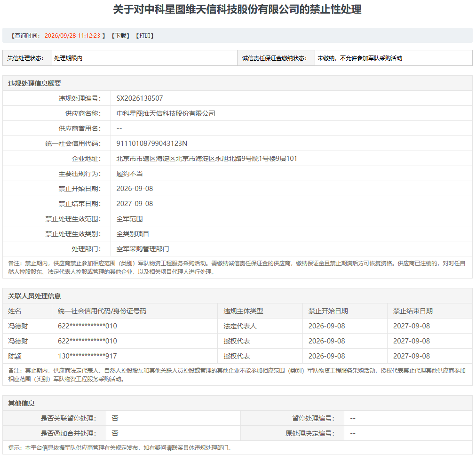Viewport: 476px width, 470px height.
Task: Click the label 原处理决定编号
Action: click(309, 433)
